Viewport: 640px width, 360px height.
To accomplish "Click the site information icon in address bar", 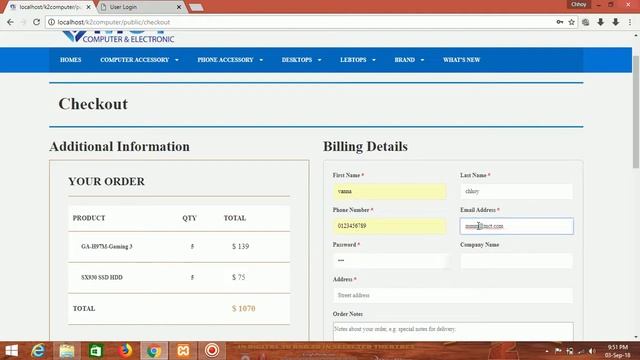I will point(51,22).
